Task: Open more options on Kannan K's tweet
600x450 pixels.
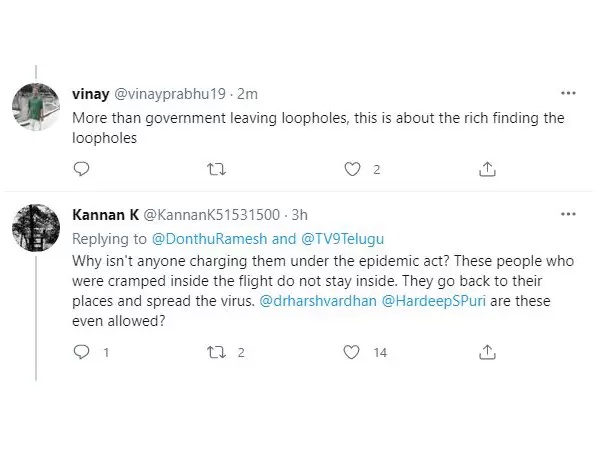Action: 568,214
